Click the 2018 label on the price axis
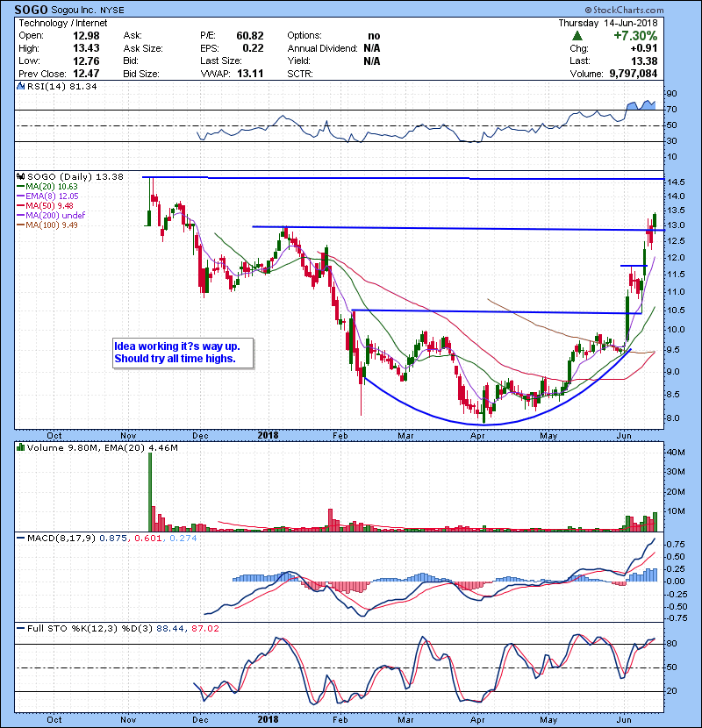 pos(268,435)
